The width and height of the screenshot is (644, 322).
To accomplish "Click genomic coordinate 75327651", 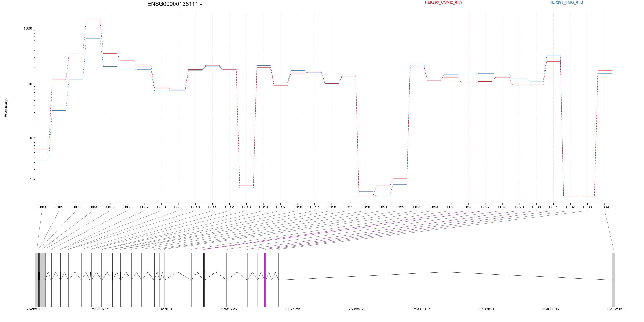I will 164,309.
